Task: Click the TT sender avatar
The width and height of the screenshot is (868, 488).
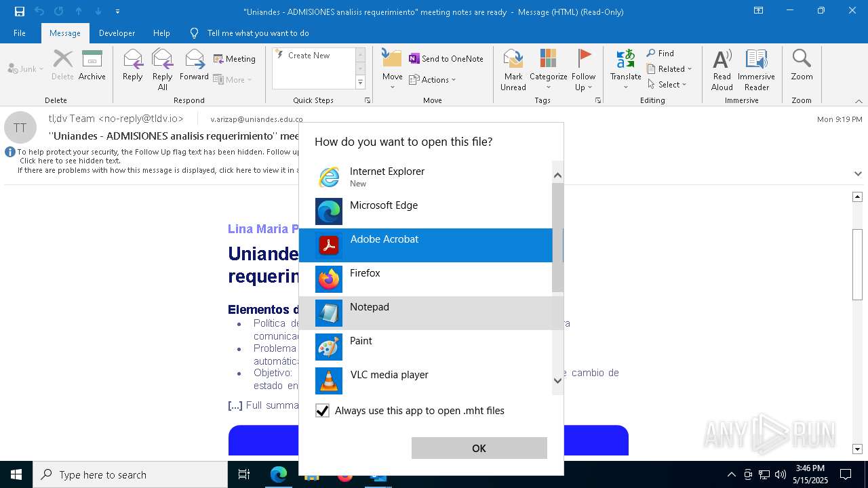Action: click(x=20, y=127)
